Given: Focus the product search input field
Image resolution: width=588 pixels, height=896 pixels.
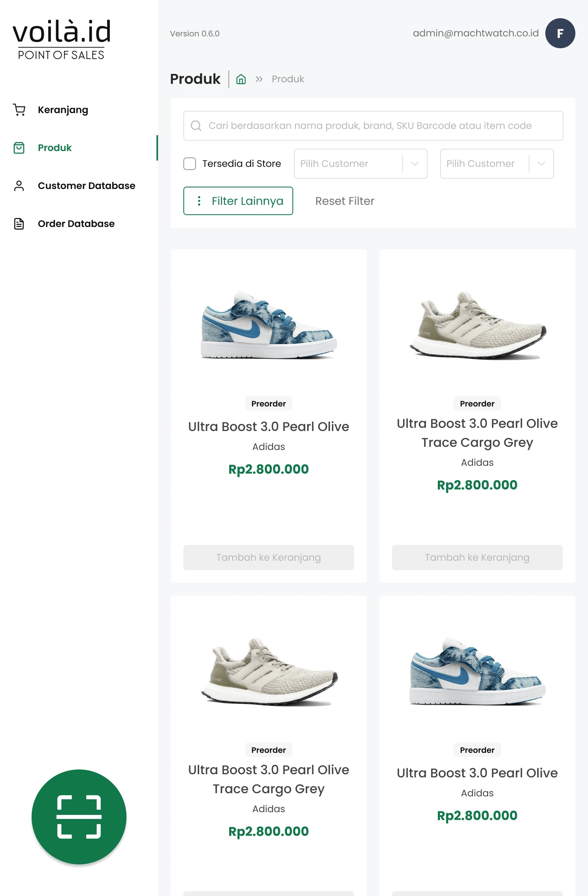Looking at the screenshot, I should pyautogui.click(x=373, y=126).
